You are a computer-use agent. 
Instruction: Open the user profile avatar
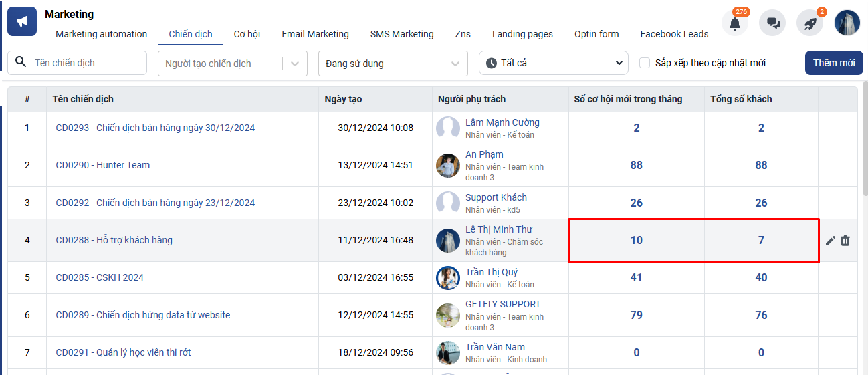coord(847,23)
